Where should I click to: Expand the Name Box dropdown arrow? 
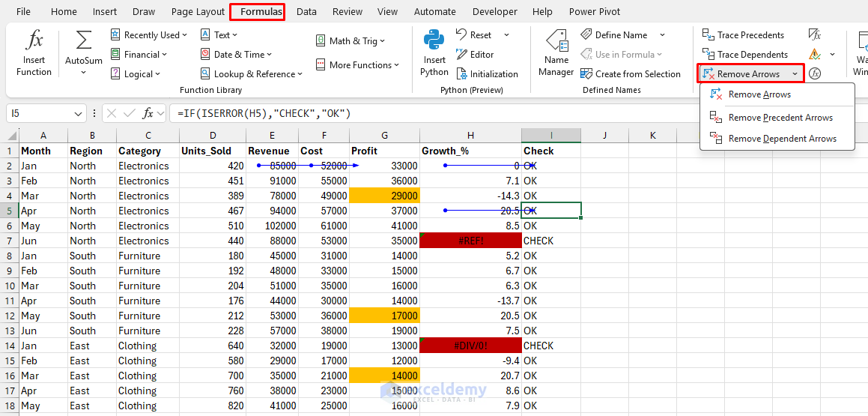[77, 113]
